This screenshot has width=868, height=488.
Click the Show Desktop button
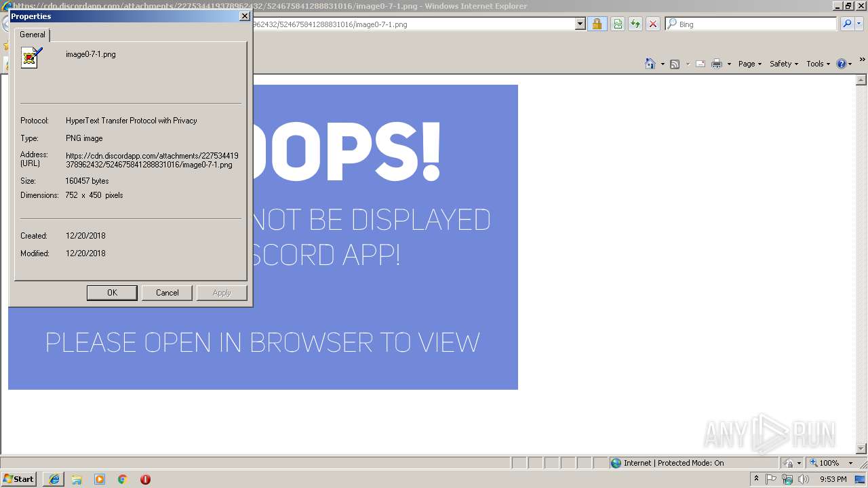861,479
